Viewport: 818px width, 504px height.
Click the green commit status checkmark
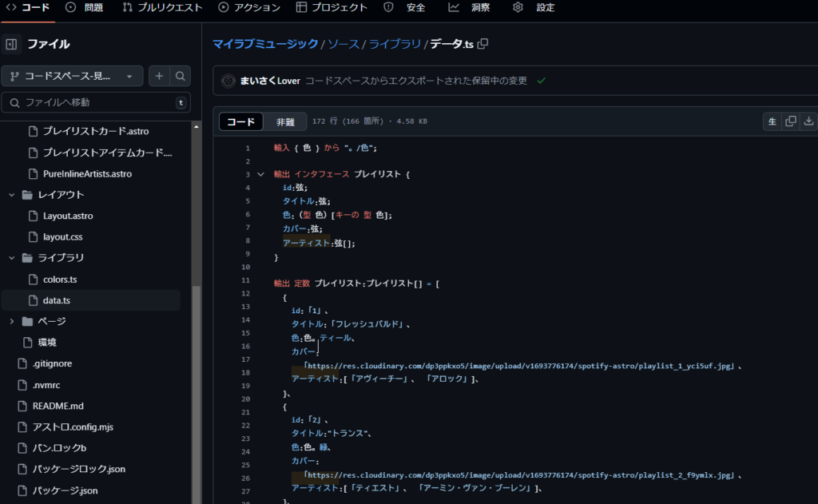tap(542, 81)
